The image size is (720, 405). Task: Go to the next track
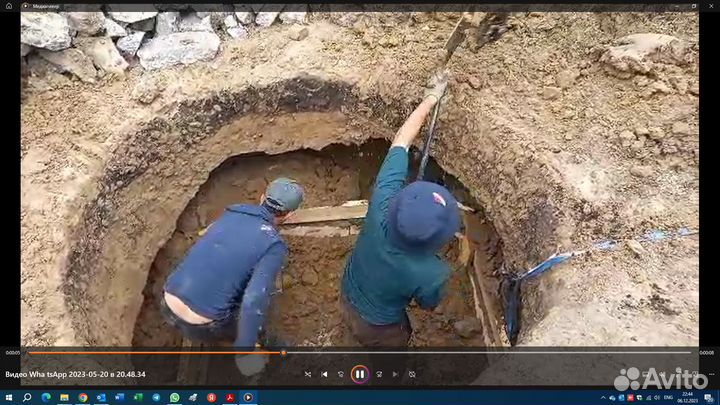[x=395, y=374]
